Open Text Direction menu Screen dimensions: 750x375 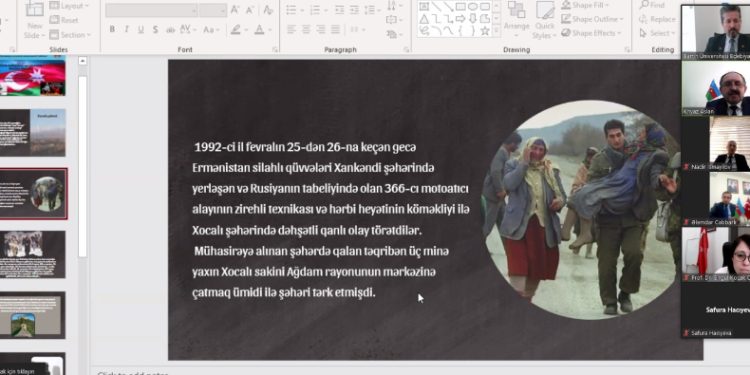tap(394, 5)
